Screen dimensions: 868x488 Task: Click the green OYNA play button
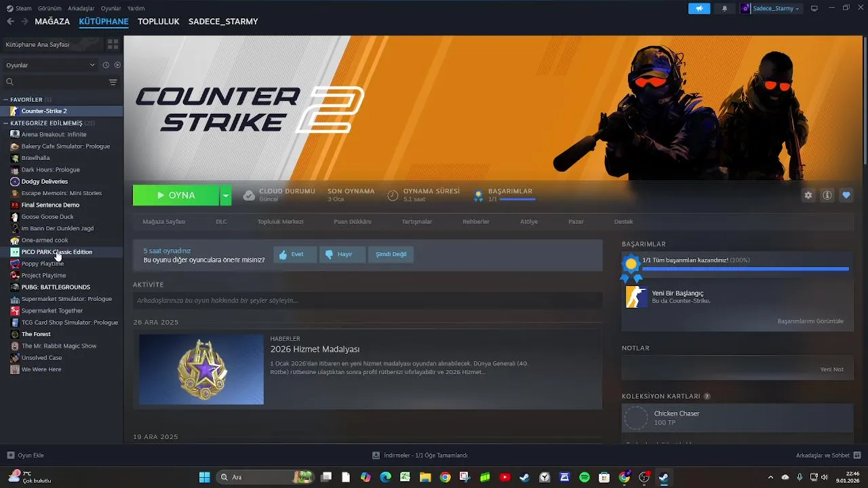coord(176,195)
